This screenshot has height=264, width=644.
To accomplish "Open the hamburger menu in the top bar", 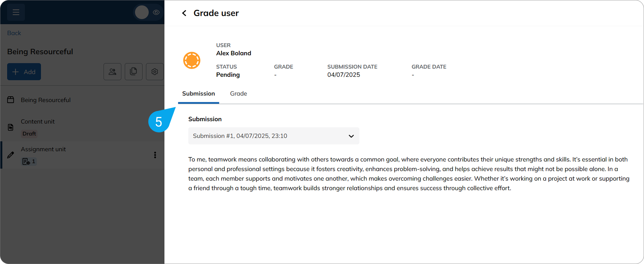I will click(16, 12).
